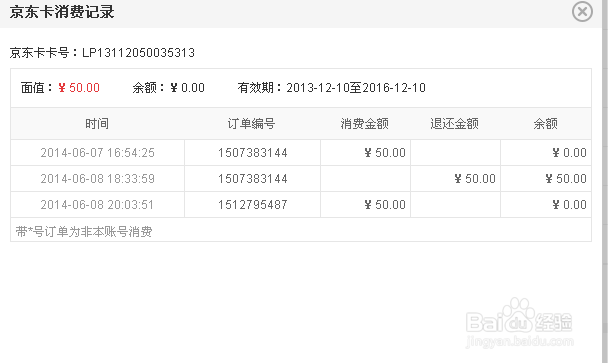Select the 2014-06-08 20:03:51 timestamp
The image size is (608, 363).
[x=97, y=205]
